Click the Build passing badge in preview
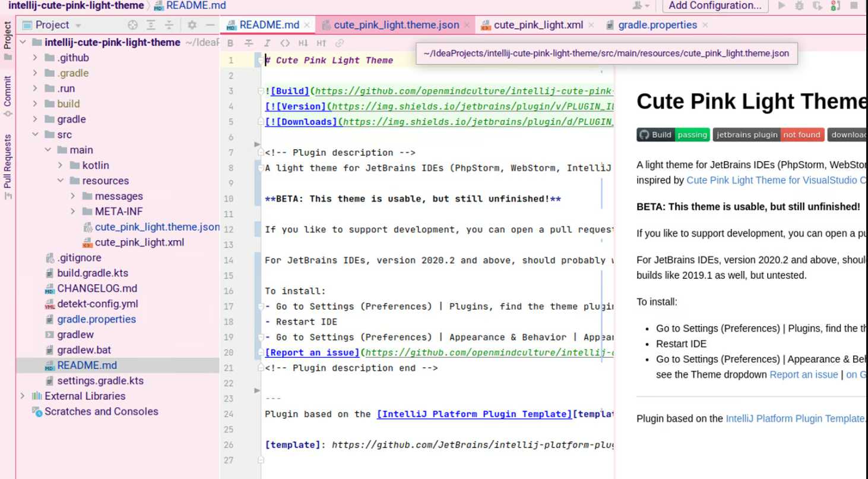The height and width of the screenshot is (479, 868). (673, 135)
